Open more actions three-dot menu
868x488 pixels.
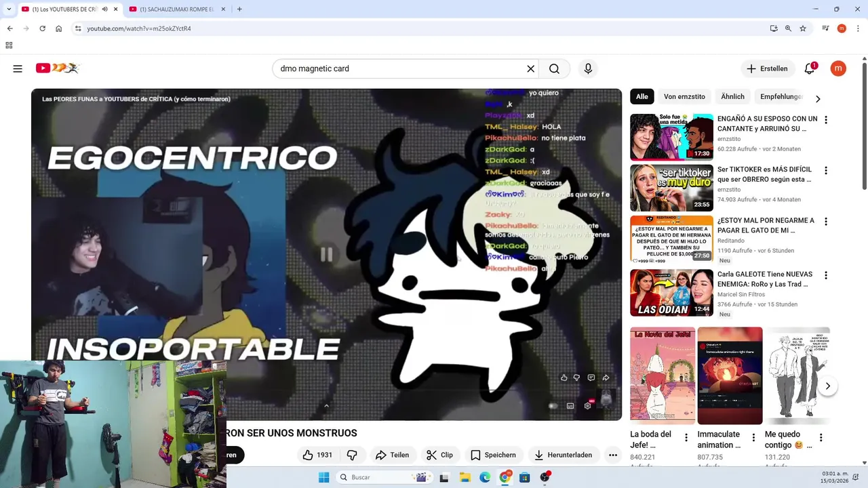tap(613, 455)
